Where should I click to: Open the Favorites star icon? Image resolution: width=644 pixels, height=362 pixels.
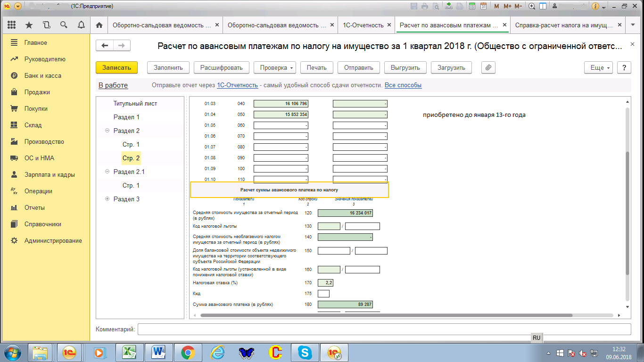point(29,25)
